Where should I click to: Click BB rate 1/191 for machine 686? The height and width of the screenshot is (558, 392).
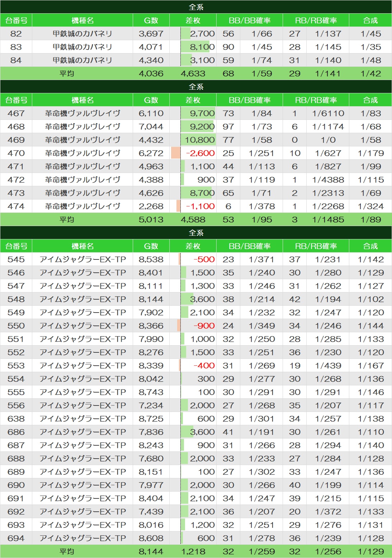[x=262, y=432]
